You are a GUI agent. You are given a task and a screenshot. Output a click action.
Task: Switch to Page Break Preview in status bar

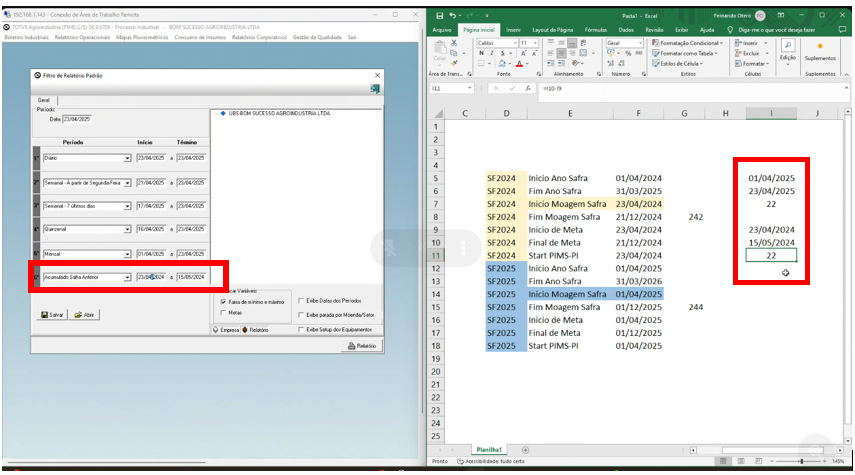[x=758, y=461]
